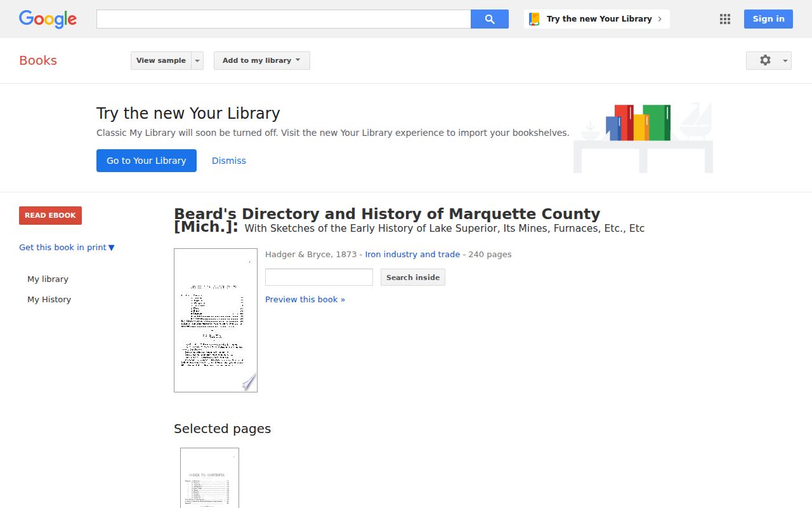The image size is (812, 508).
Task: Click the '240 pages' text
Action: coord(490,255)
